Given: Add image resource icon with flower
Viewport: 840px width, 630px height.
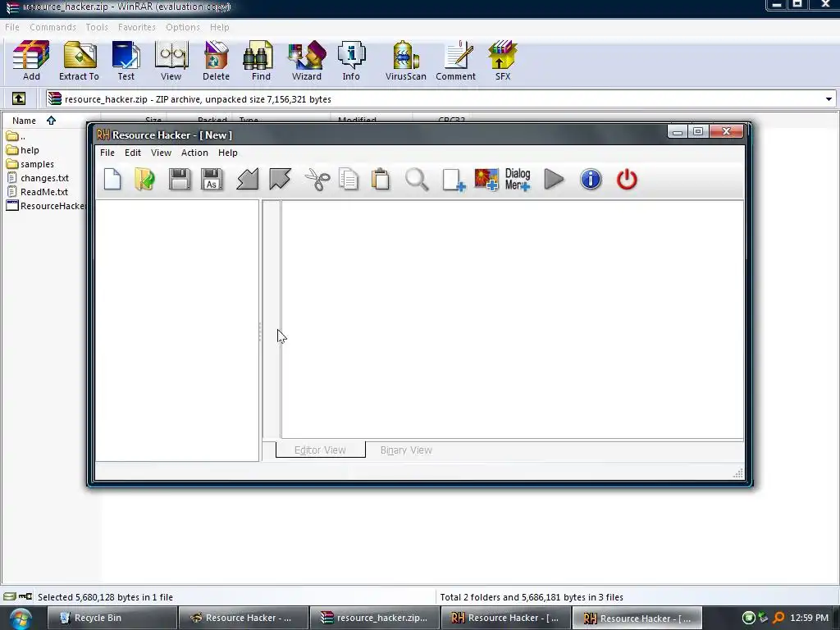Looking at the screenshot, I should (x=486, y=179).
